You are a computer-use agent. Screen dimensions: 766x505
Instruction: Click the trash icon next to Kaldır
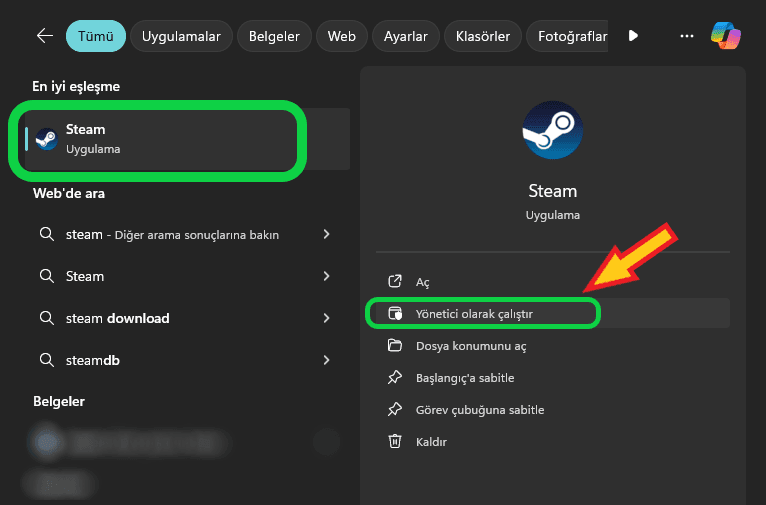tap(395, 441)
